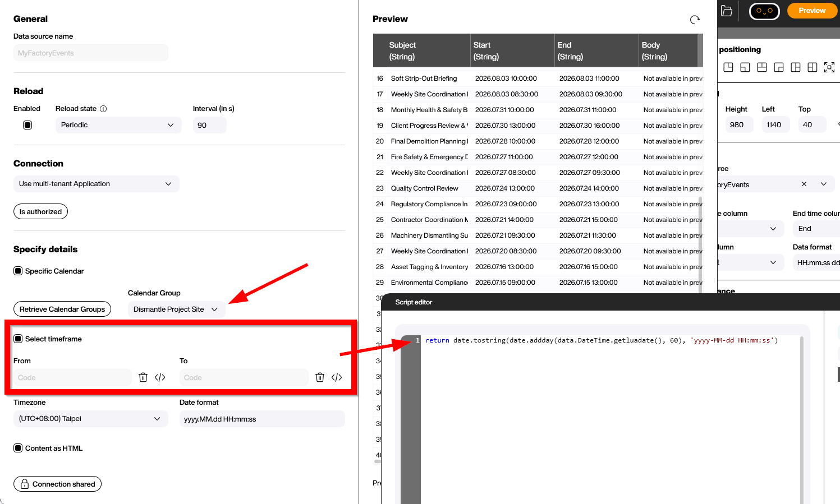Clear the To code with trash icon

(320, 377)
